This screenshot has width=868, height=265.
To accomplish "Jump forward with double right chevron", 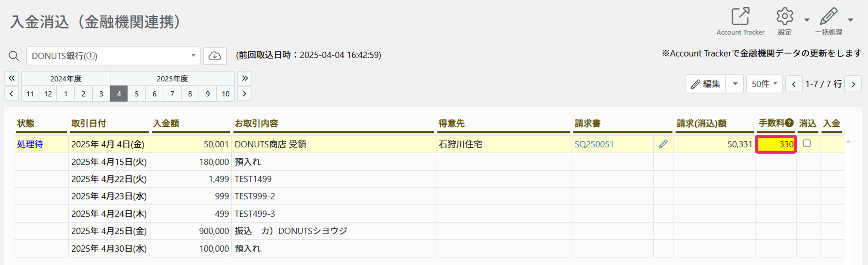I will 245,78.
